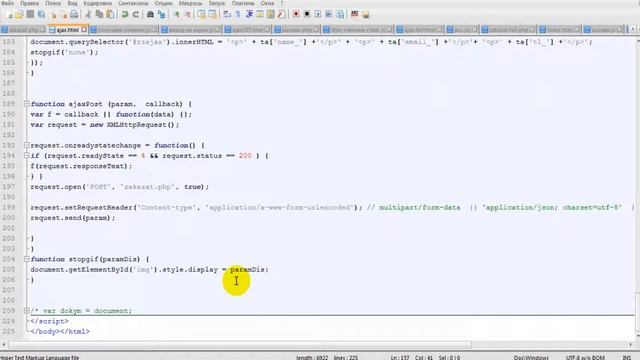Click the Hyper Text Markup Language status label
This screenshot has height=360, width=640.
[40, 358]
